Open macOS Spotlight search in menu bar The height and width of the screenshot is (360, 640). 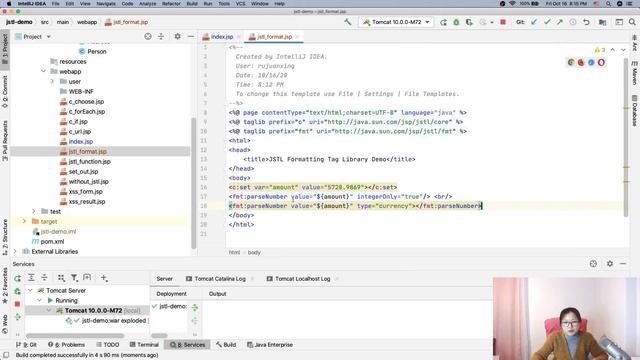(609, 4)
